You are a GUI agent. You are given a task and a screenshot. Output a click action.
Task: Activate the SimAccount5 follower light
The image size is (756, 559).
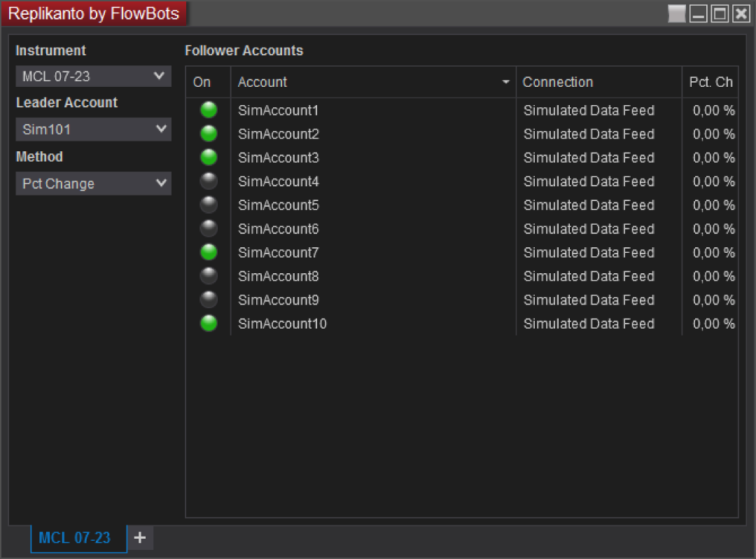209,205
